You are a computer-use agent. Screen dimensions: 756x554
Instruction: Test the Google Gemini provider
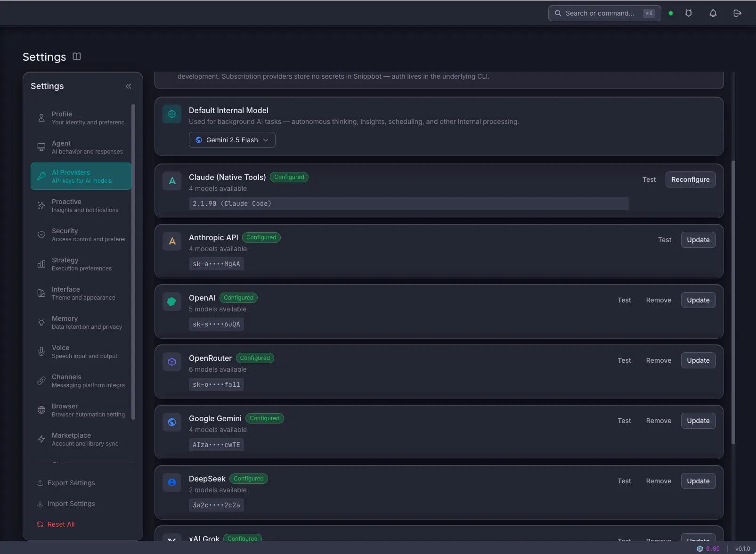624,421
